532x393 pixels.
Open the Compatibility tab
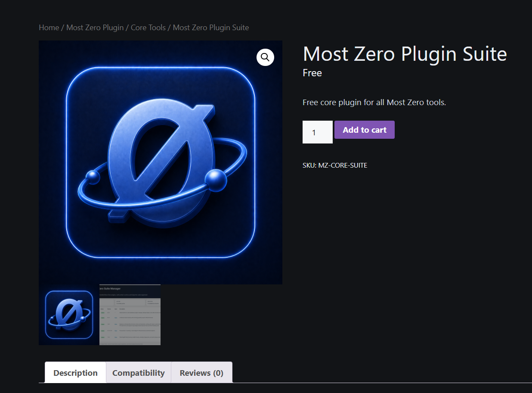pos(139,372)
